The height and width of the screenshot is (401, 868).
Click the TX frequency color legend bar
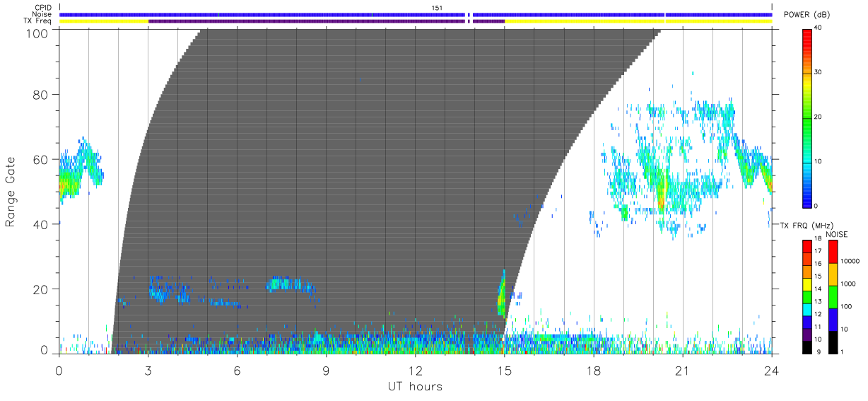tap(807, 297)
